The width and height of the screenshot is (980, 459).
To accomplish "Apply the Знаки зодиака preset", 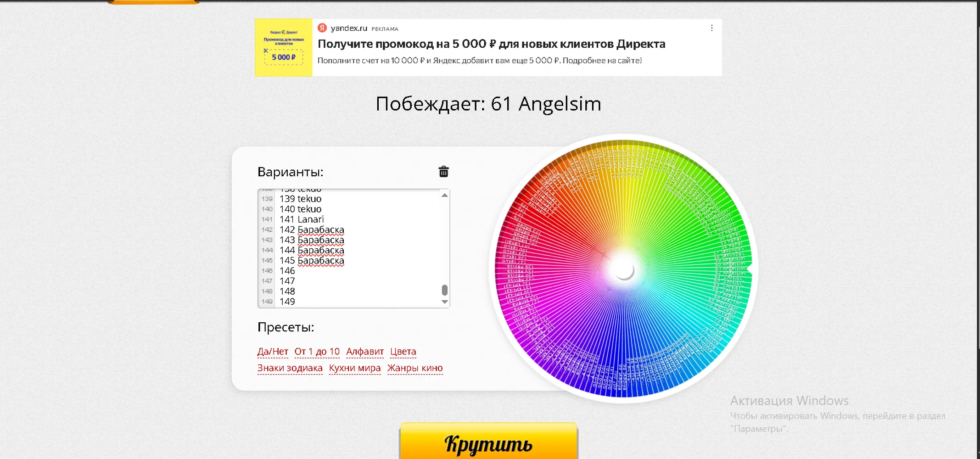I will point(290,368).
